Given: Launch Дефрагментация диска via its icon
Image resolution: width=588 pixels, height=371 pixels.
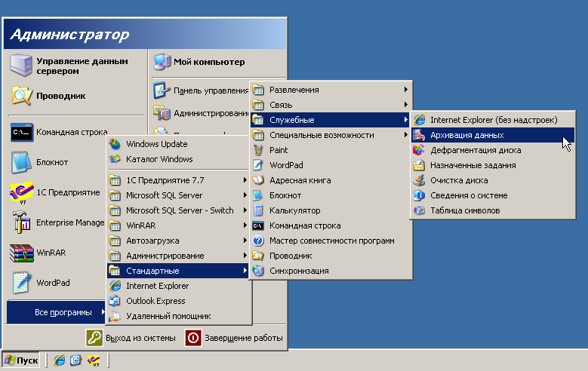Looking at the screenshot, I should (419, 150).
